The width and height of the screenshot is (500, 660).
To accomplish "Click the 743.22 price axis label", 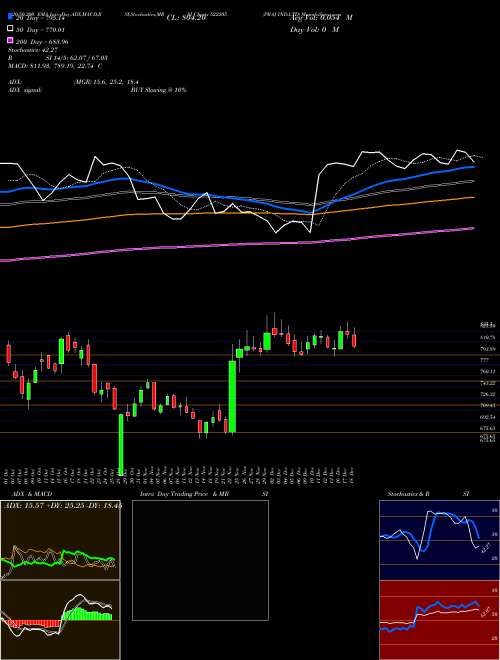I will (487, 383).
